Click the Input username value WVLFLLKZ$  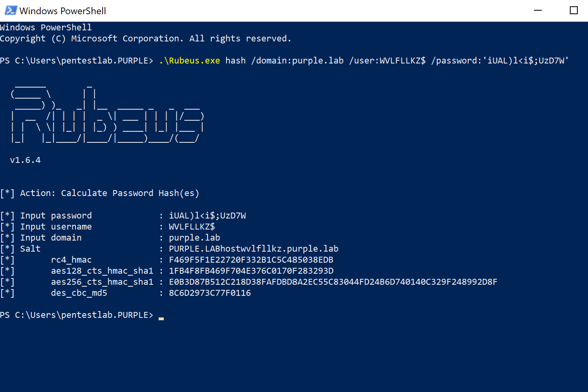point(192,227)
